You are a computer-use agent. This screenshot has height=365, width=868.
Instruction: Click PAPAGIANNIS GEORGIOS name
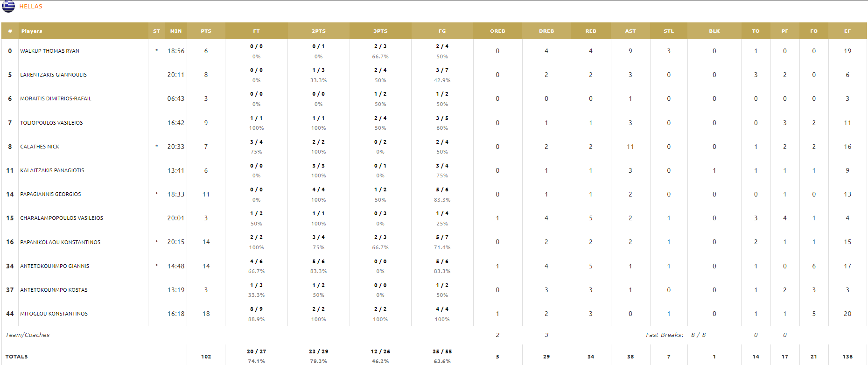pos(50,194)
